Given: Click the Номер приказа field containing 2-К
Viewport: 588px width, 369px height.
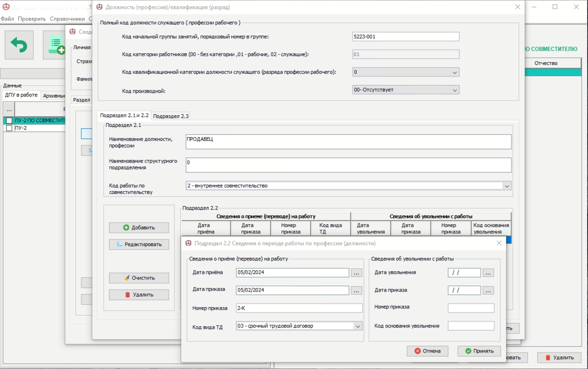Looking at the screenshot, I should pyautogui.click(x=299, y=308).
